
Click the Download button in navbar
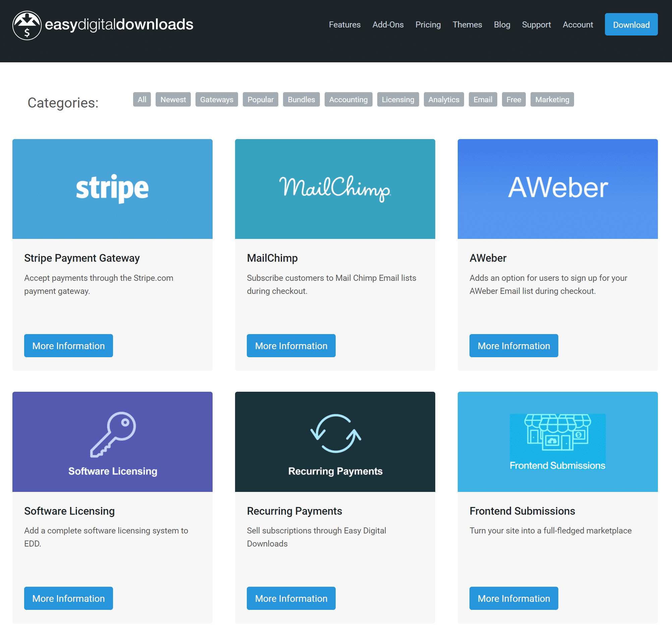(x=631, y=24)
